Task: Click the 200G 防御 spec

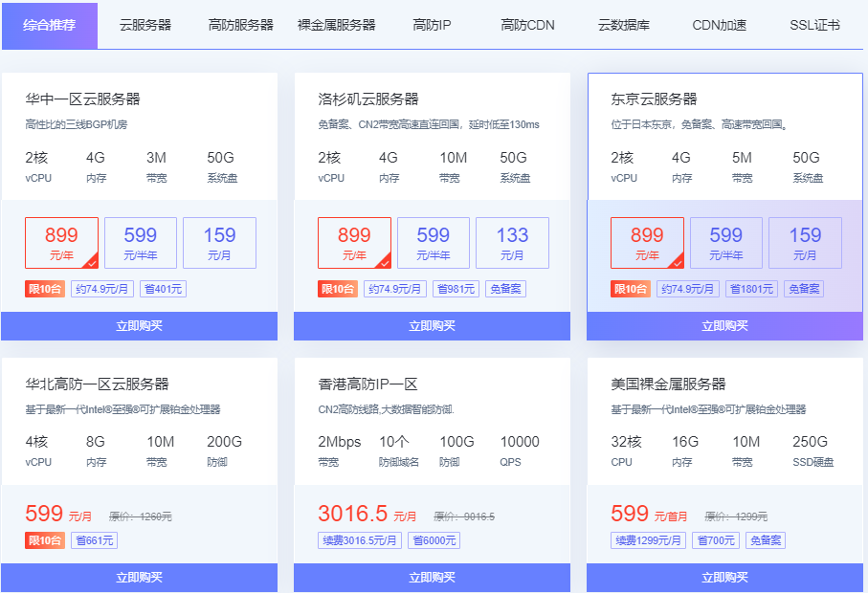Action: [224, 450]
